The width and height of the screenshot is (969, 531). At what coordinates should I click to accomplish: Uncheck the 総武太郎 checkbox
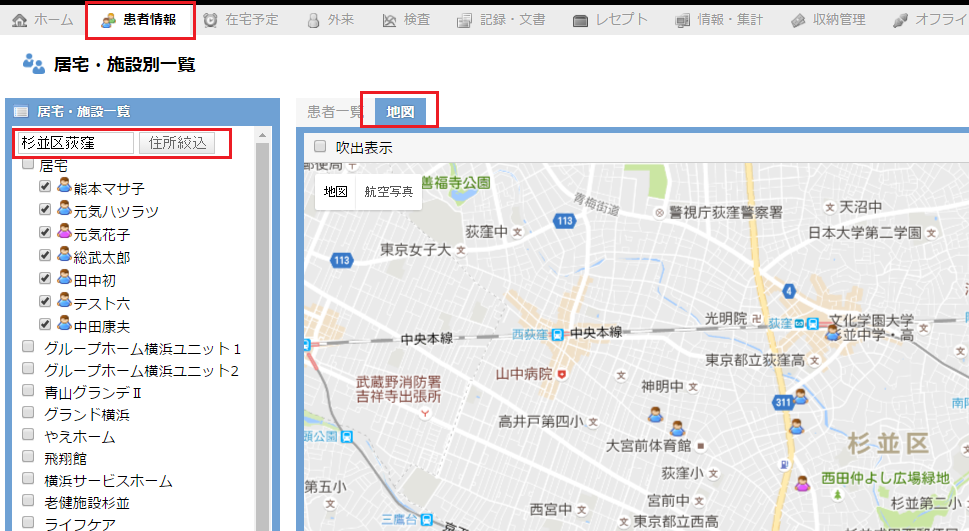pos(44,255)
